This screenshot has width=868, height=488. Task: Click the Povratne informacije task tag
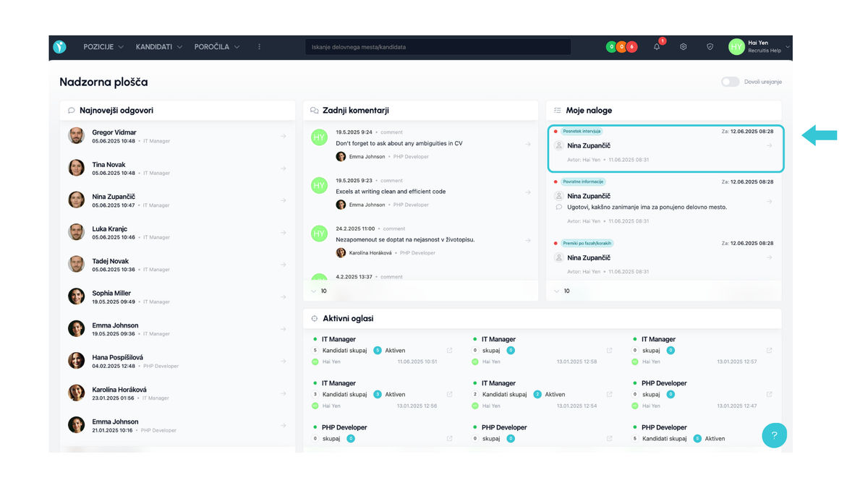coord(583,181)
